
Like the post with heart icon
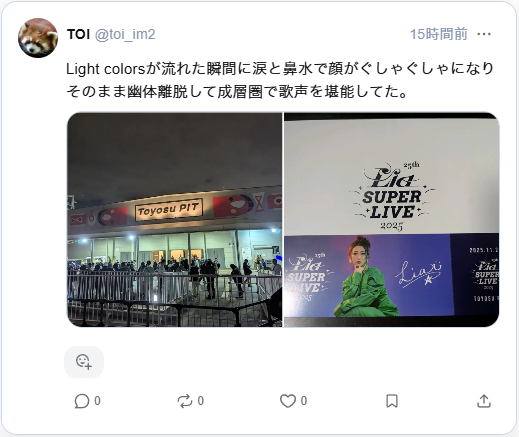[x=288, y=401]
